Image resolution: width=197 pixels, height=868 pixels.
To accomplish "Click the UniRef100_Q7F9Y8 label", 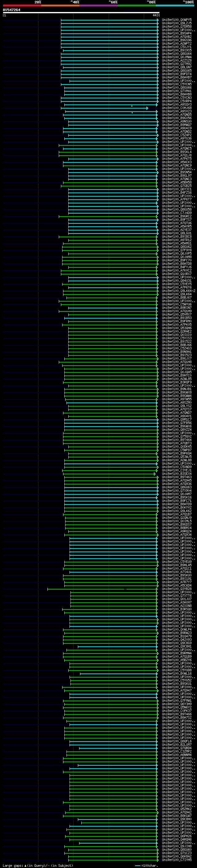I will 177,250.
